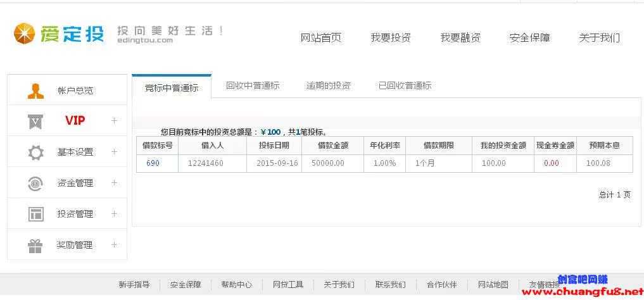Viewport: 644px width, 300px height.
Task: Open 联系我们 footer link
Action: (x=391, y=284)
